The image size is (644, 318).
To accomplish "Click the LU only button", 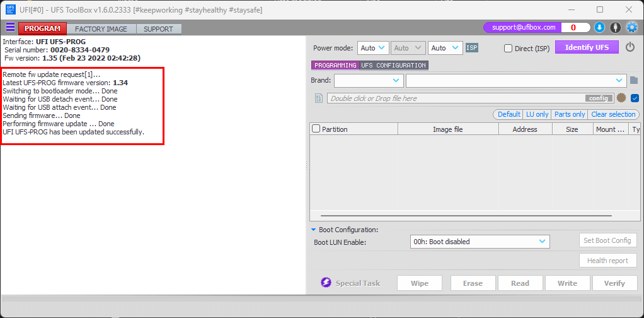I will [x=538, y=114].
